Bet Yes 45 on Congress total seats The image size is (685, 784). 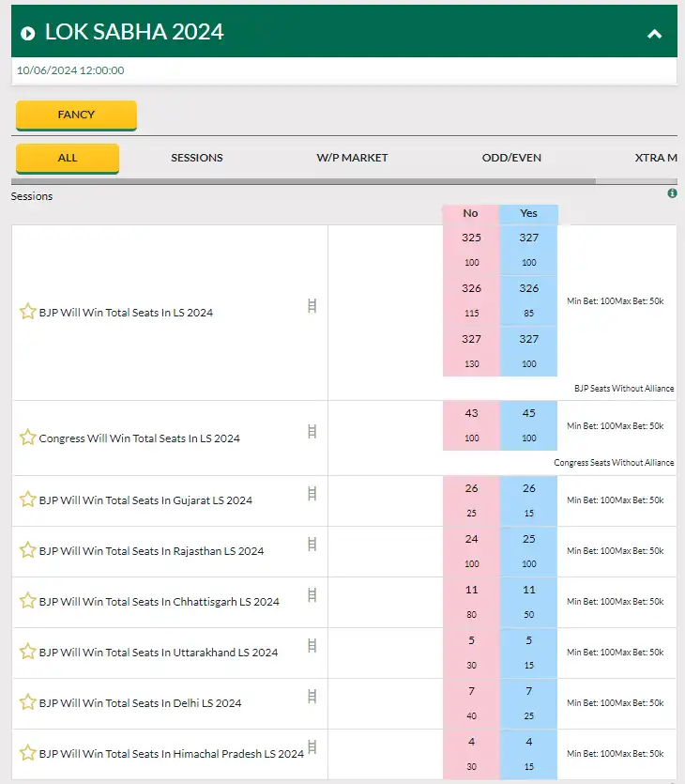tap(528, 425)
